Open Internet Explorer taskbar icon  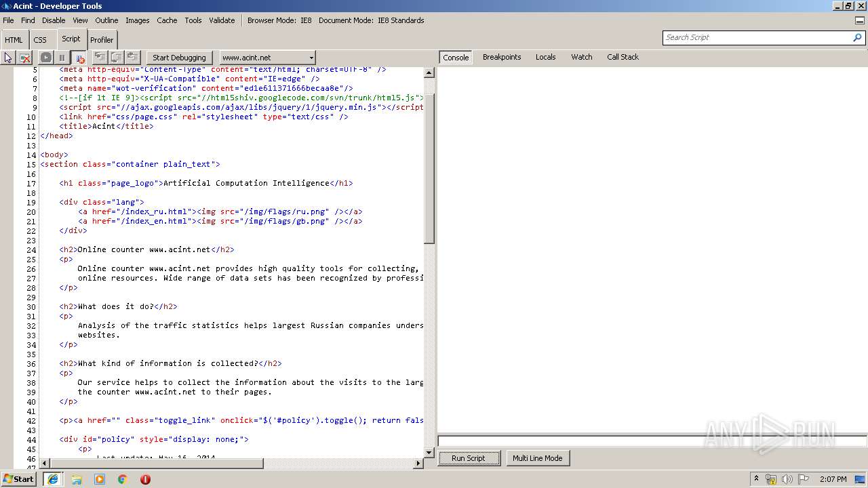click(53, 479)
